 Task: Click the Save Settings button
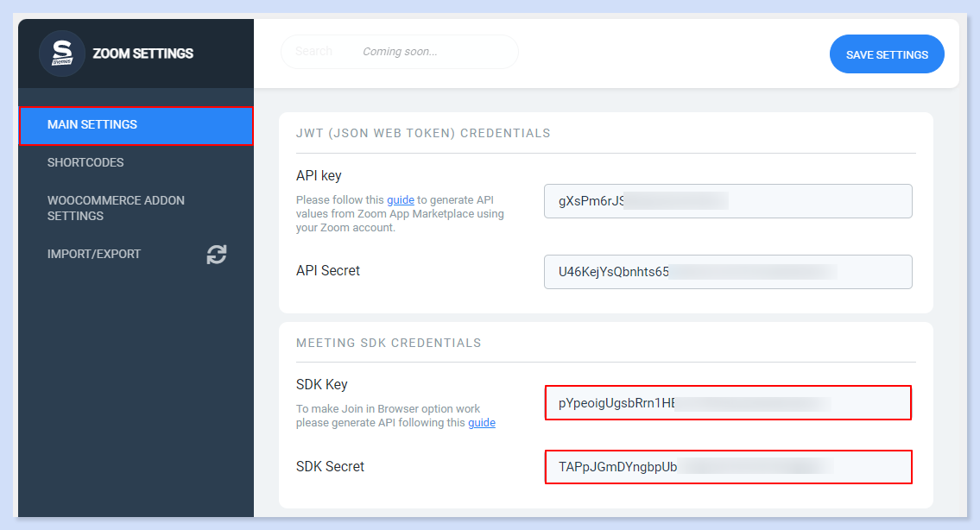[x=887, y=54]
